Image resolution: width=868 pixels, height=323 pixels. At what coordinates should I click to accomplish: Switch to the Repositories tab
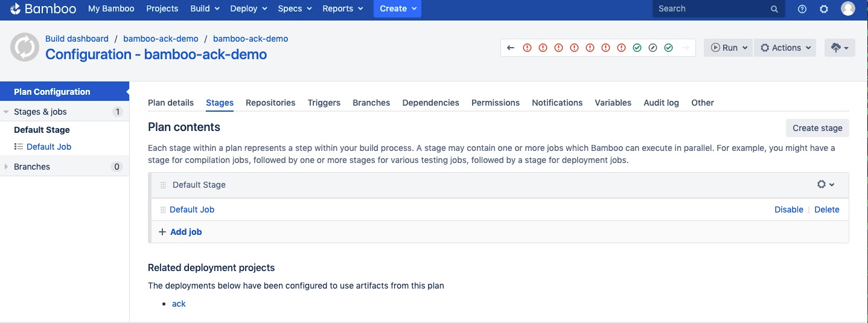270,103
